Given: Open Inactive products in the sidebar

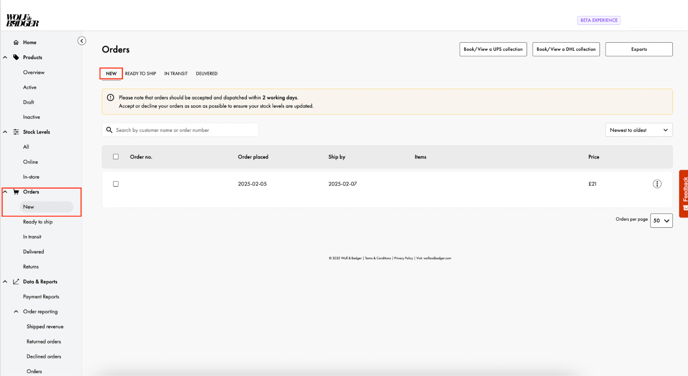Looking at the screenshot, I should pos(32,117).
